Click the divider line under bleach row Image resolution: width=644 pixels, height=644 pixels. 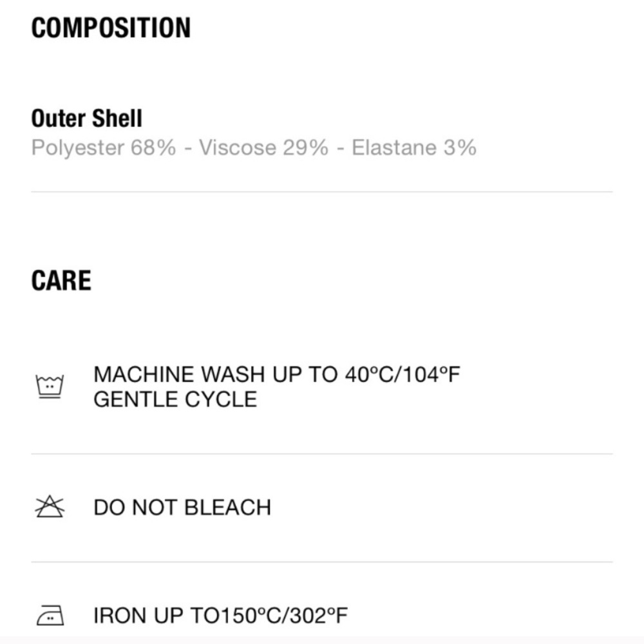tap(322, 562)
